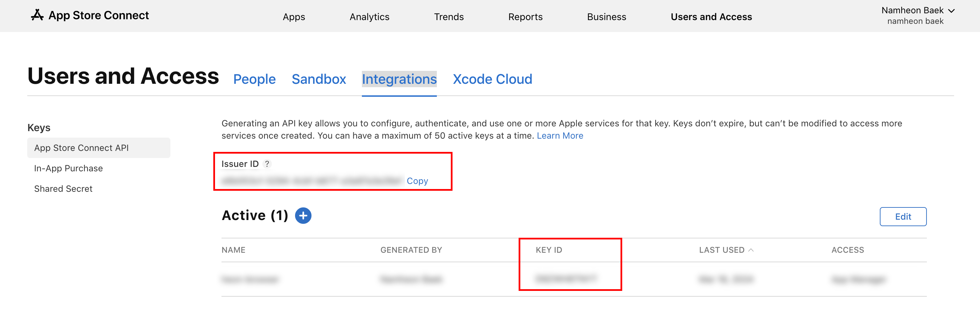Copy the Issuer ID value
Viewport: 980px width, 312px height.
click(x=417, y=181)
